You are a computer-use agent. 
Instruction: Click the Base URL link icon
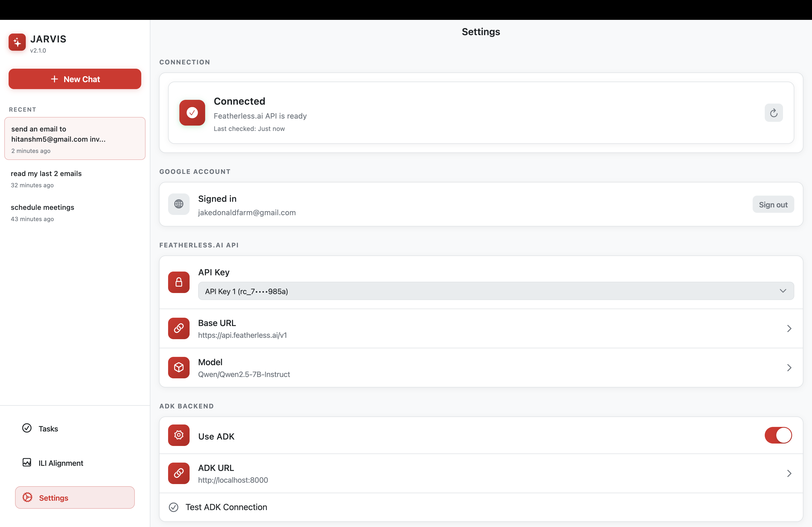click(x=179, y=328)
